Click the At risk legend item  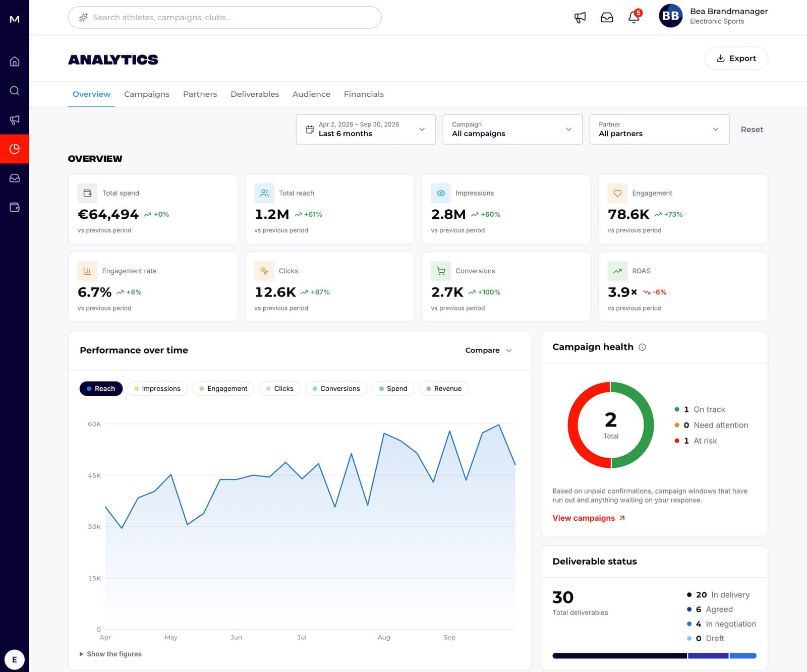[x=696, y=441]
